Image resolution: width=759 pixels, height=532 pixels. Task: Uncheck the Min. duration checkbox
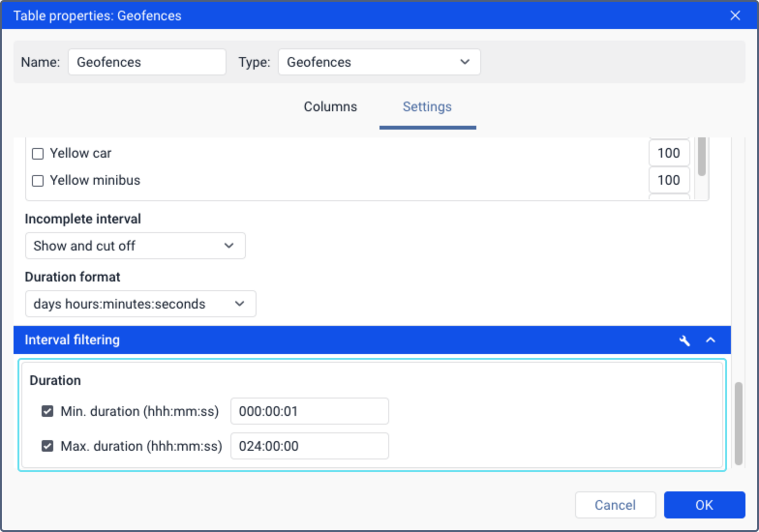47,412
